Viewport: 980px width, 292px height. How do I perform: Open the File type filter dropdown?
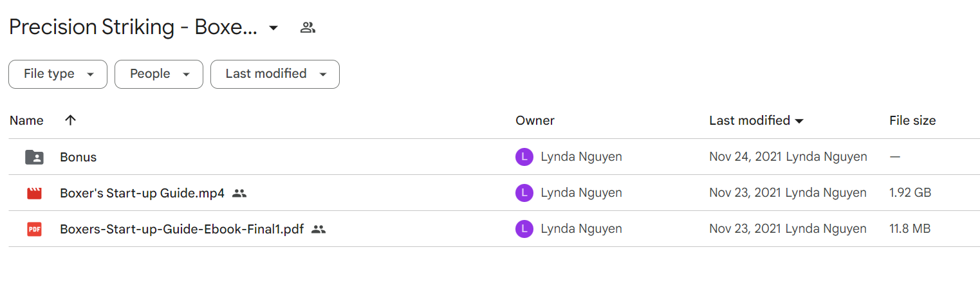point(58,74)
